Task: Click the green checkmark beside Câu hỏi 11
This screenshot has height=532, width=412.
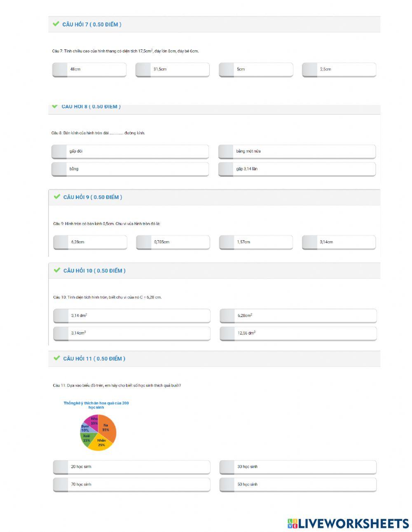Action: pyautogui.click(x=57, y=358)
